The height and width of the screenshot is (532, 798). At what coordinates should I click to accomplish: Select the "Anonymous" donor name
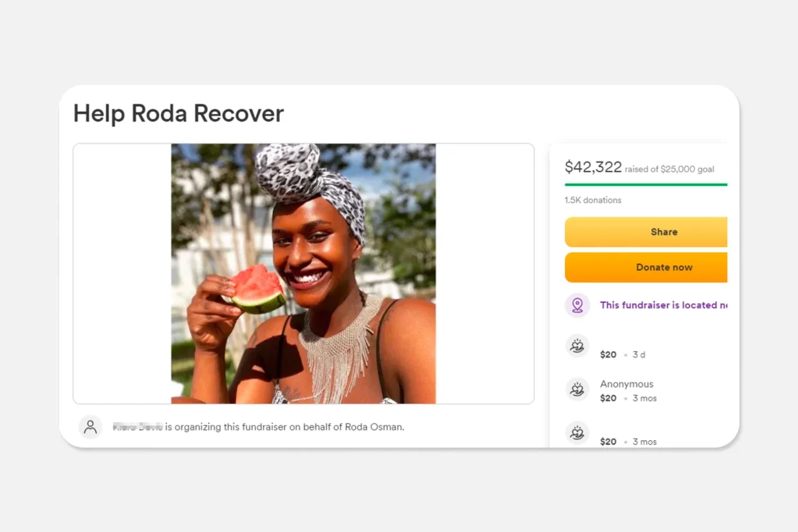pyautogui.click(x=626, y=384)
